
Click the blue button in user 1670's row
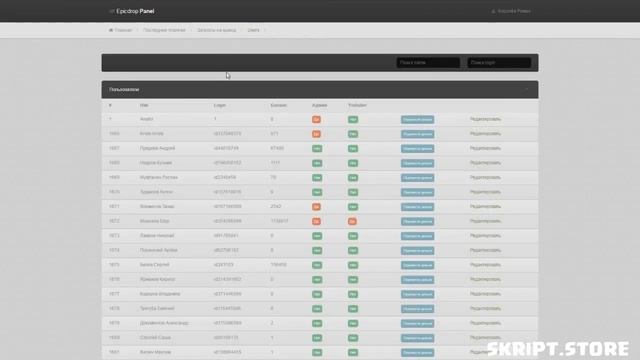pos(418,192)
